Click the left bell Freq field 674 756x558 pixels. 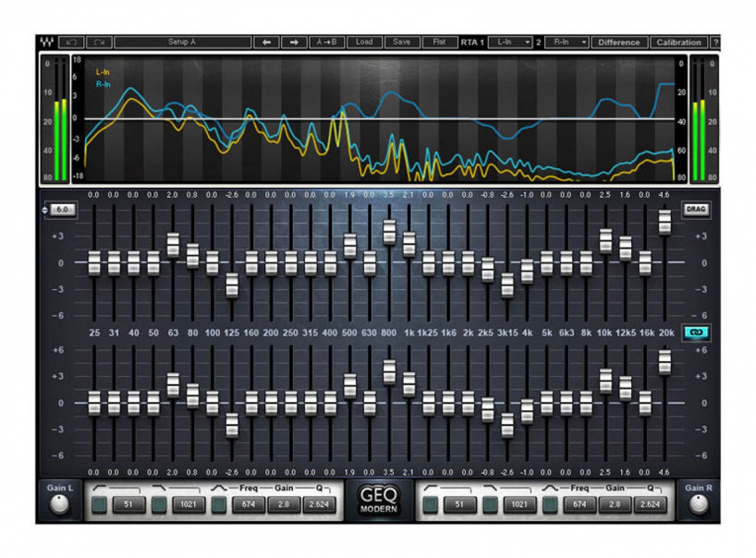click(248, 504)
